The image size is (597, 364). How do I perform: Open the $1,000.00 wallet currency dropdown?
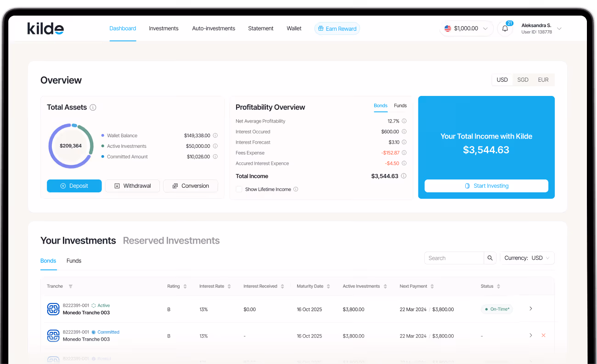[467, 28]
